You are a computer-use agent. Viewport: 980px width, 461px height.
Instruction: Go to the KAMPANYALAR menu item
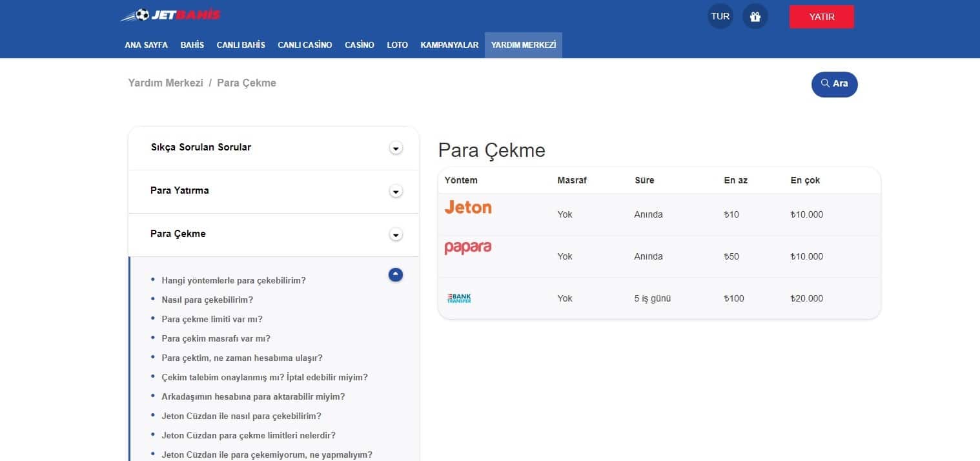[449, 45]
